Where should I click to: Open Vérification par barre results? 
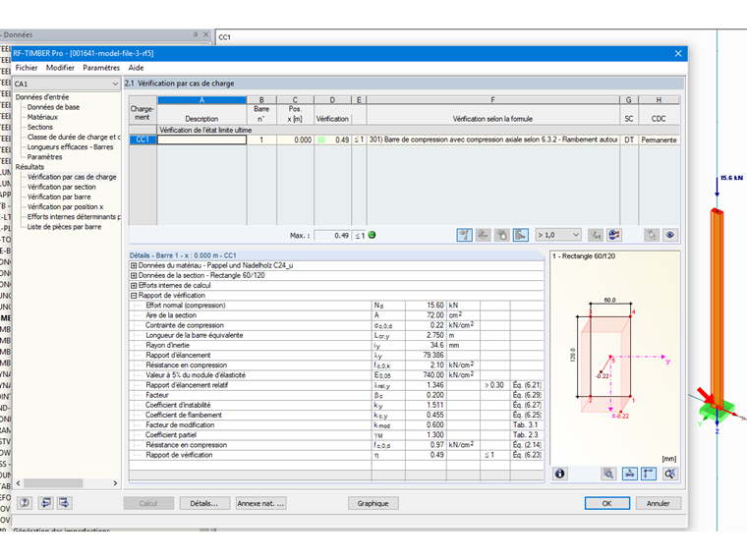click(59, 197)
